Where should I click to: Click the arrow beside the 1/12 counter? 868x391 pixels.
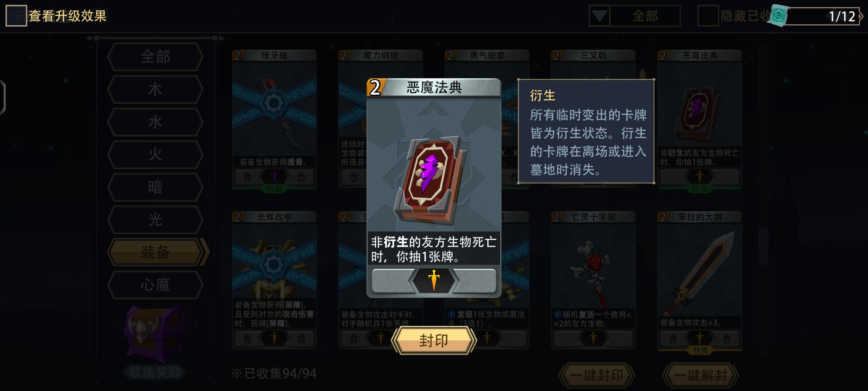click(x=861, y=16)
